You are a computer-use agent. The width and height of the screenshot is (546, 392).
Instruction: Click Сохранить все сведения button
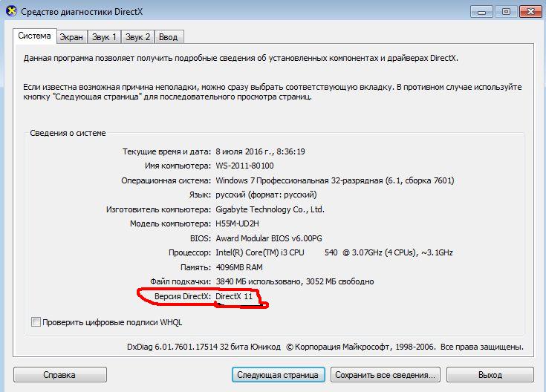click(386, 375)
